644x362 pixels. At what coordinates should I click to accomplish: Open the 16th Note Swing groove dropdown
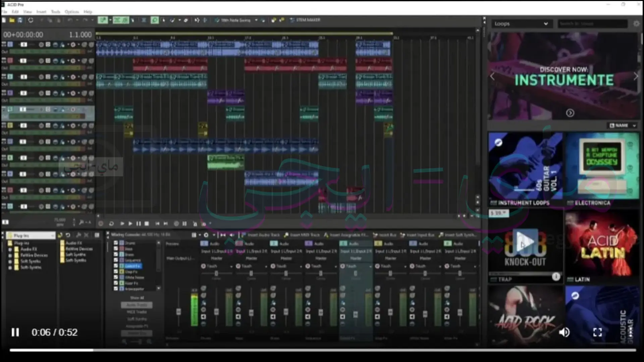click(256, 20)
